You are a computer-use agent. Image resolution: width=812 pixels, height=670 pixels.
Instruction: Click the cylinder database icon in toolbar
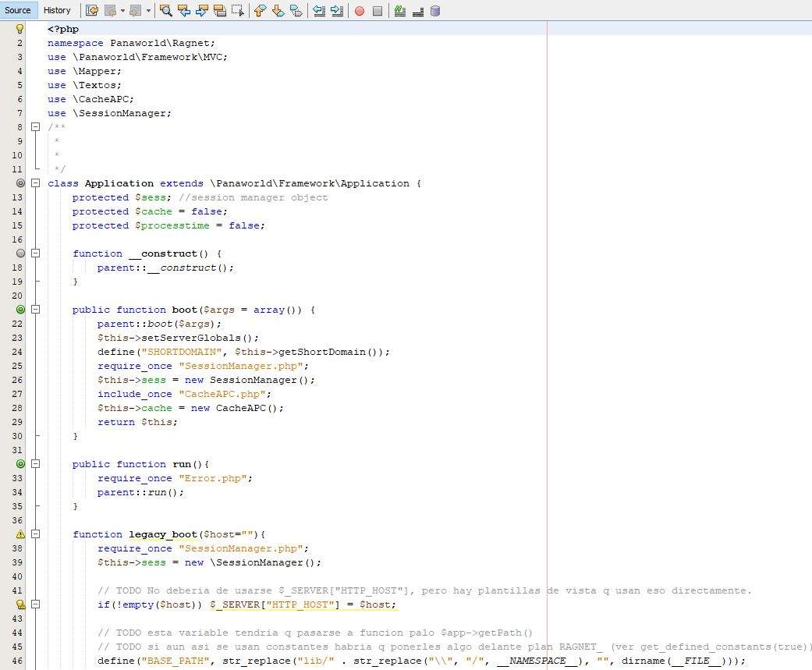(x=435, y=10)
